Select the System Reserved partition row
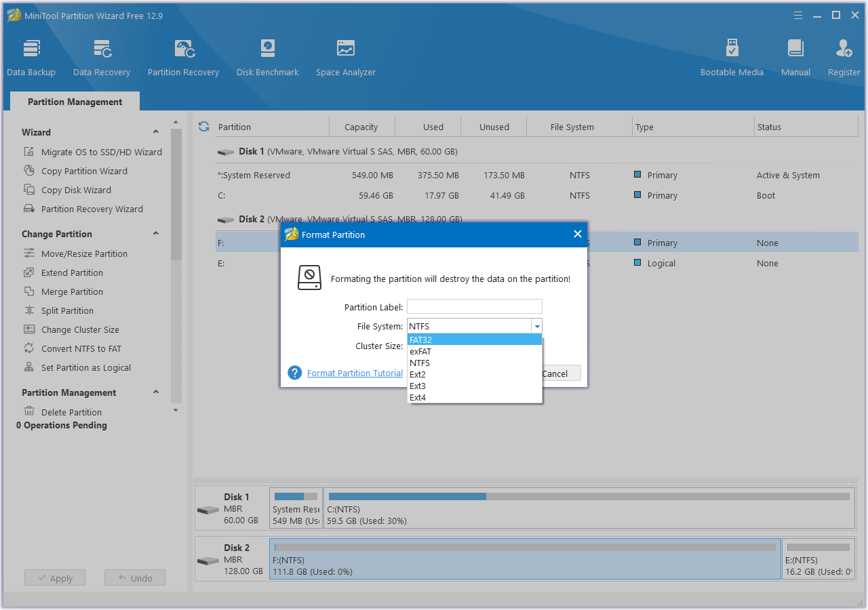The image size is (868, 610). (x=537, y=175)
